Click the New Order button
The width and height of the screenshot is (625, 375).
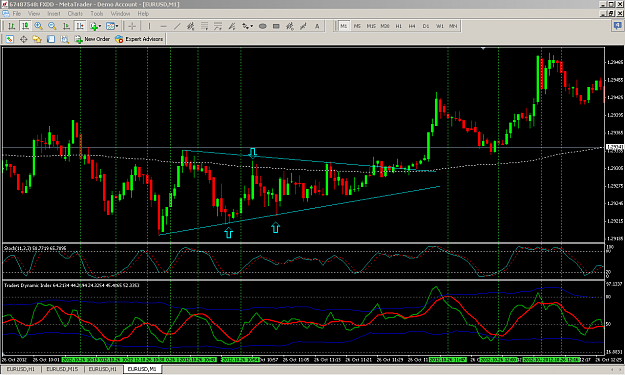tap(92, 39)
